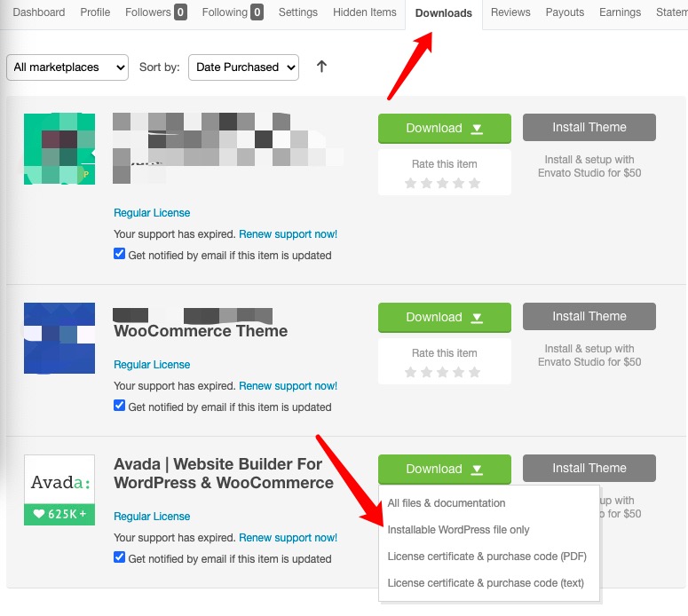Open the Following tab
The width and height of the screenshot is (688, 616).
pos(233,12)
